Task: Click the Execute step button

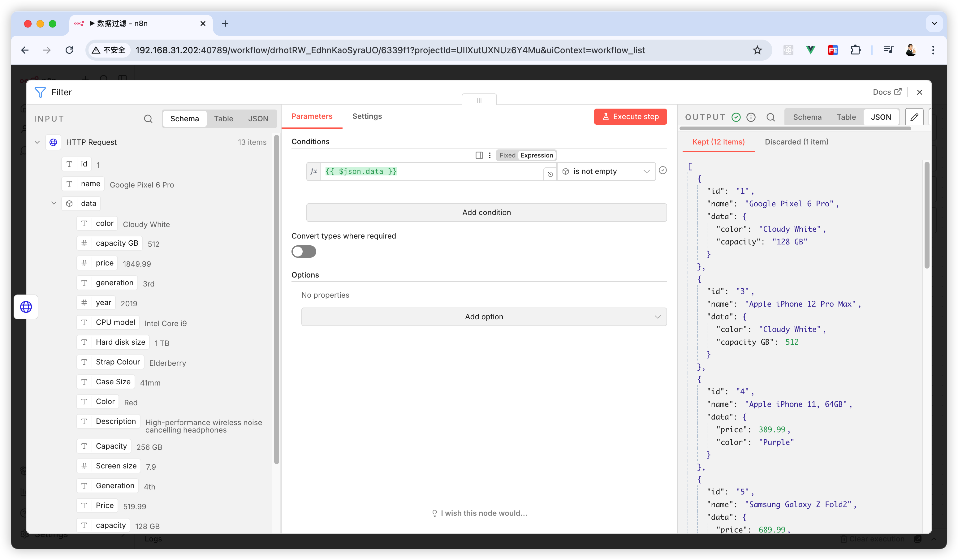Action: point(630,117)
